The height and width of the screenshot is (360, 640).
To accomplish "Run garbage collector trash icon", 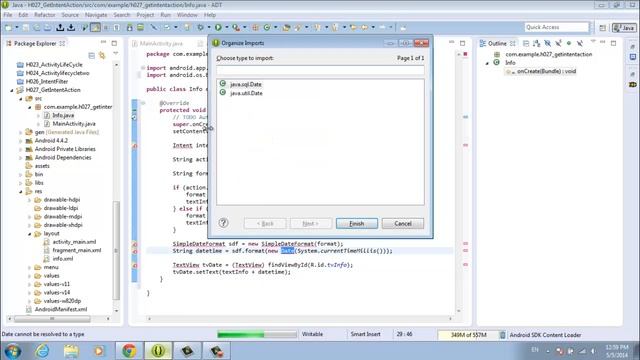I will coord(502,335).
